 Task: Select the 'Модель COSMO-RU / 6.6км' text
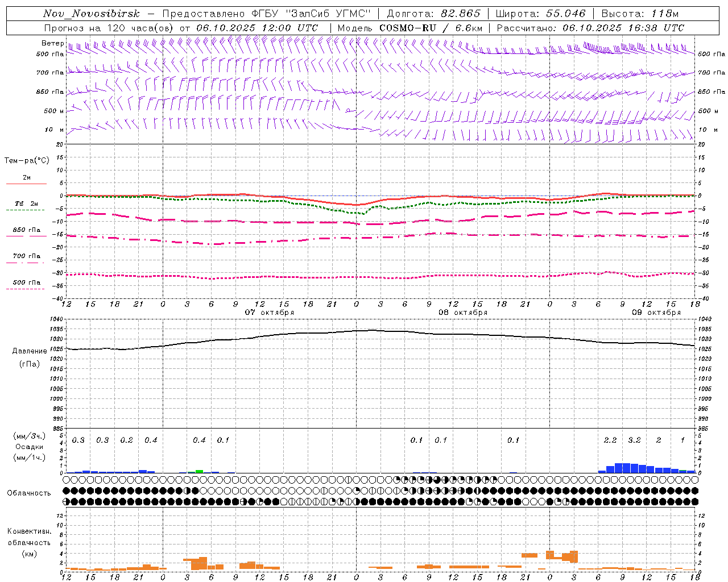click(410, 28)
